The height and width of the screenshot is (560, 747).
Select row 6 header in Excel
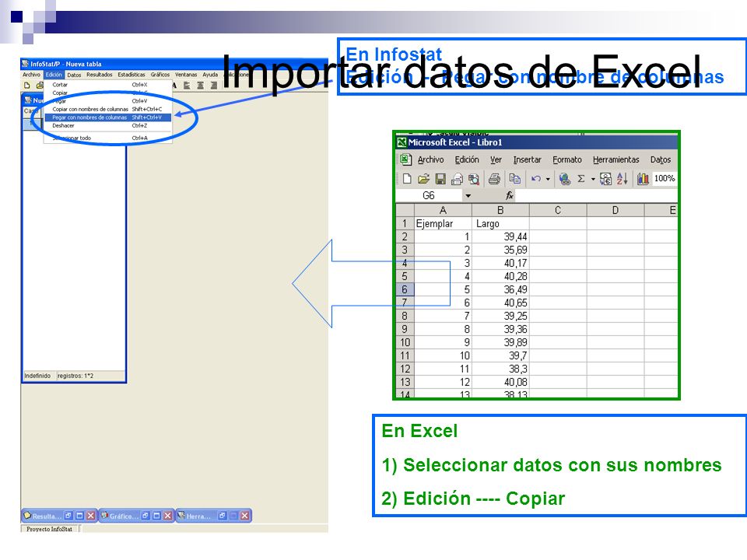click(405, 289)
